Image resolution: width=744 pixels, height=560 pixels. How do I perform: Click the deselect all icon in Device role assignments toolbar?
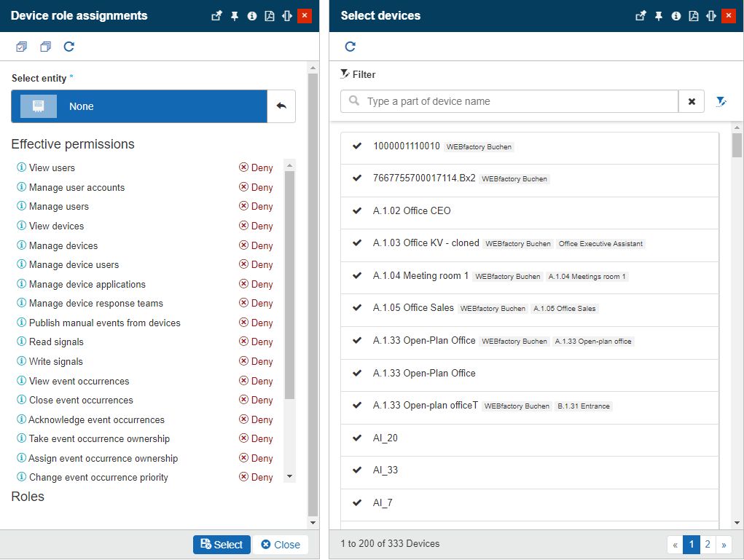(x=45, y=47)
